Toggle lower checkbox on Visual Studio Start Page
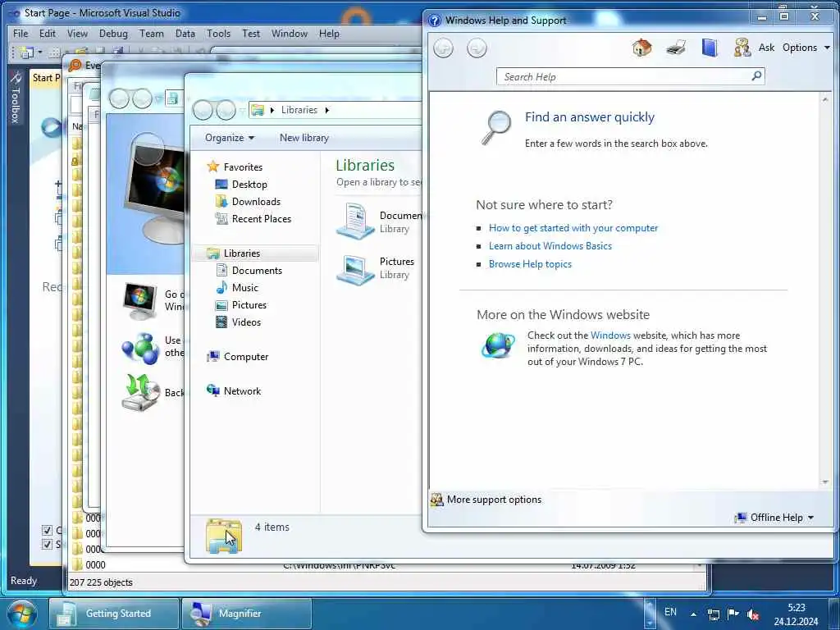Screen dimensions: 840x630 point(47,545)
